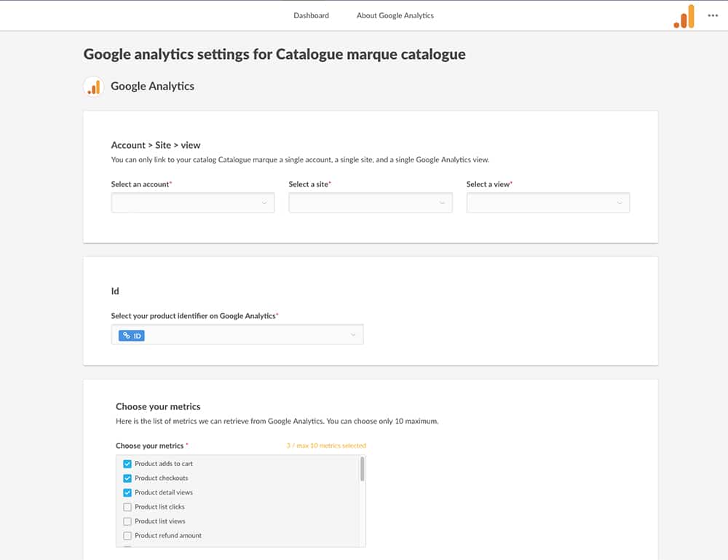Uncheck Product checkouts metric

[x=127, y=478]
